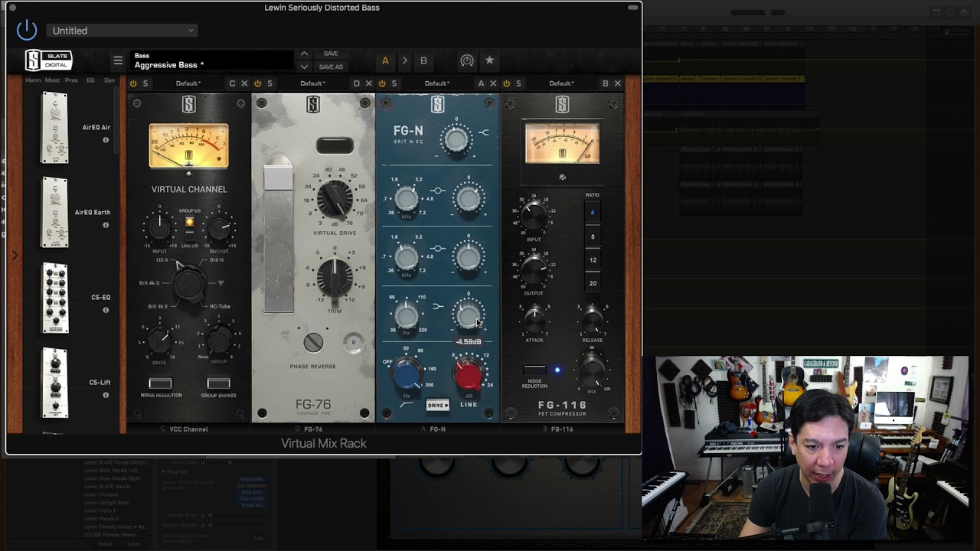The width and height of the screenshot is (980, 551).
Task: Select the CS-Lift module thumbnail
Action: point(54,383)
